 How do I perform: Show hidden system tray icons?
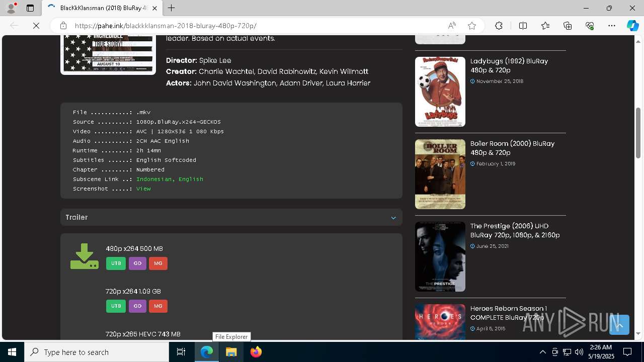(x=542, y=352)
